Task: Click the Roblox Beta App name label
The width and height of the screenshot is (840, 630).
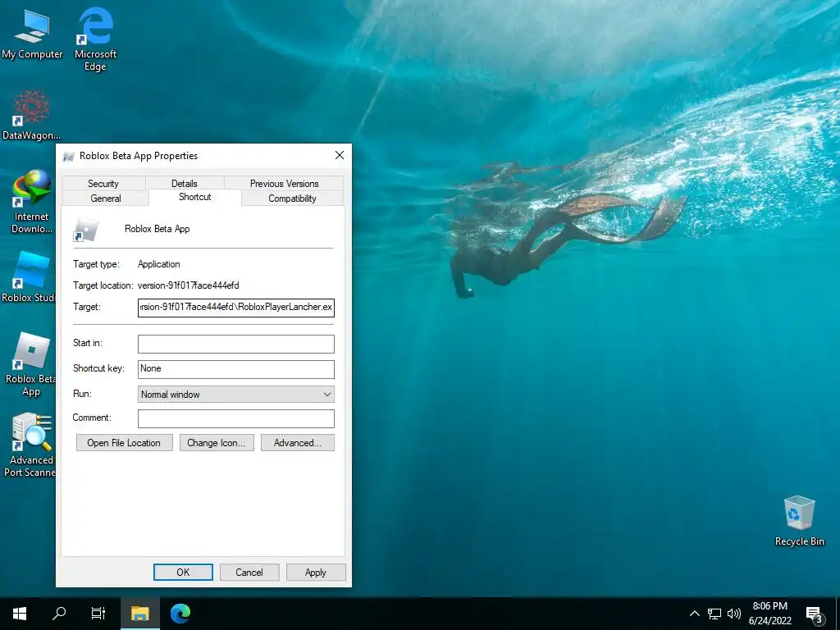Action: click(157, 229)
